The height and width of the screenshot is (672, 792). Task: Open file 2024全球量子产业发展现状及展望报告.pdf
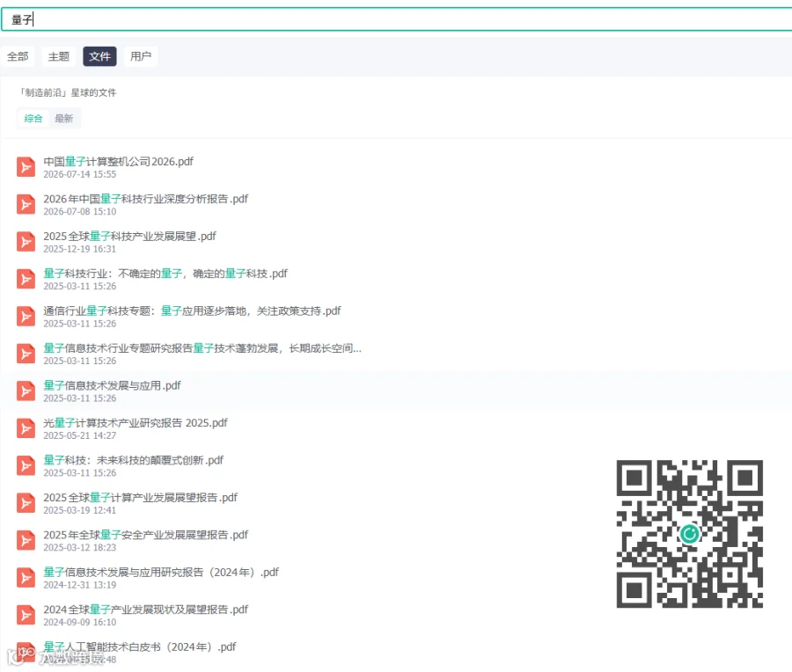coord(145,610)
